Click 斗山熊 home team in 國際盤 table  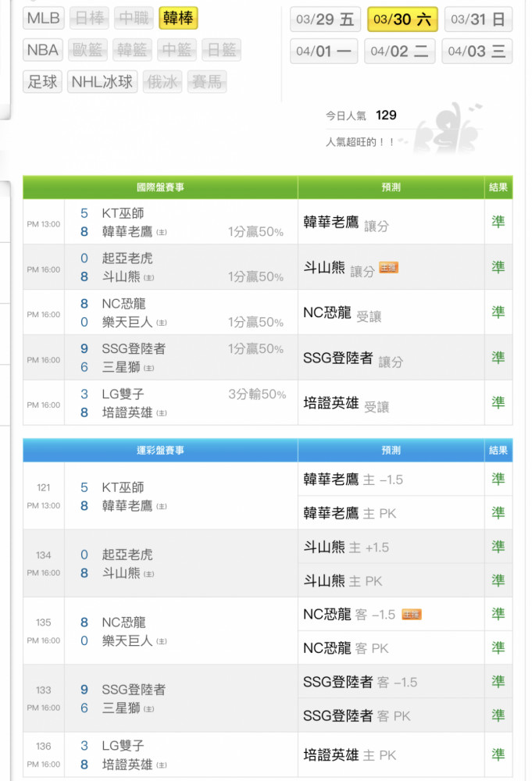[x=121, y=276]
